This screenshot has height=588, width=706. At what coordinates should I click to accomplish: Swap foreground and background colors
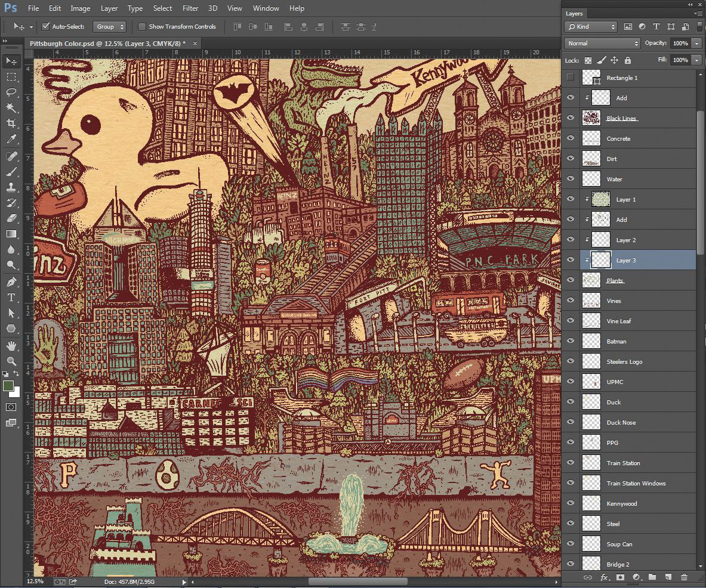[16, 373]
